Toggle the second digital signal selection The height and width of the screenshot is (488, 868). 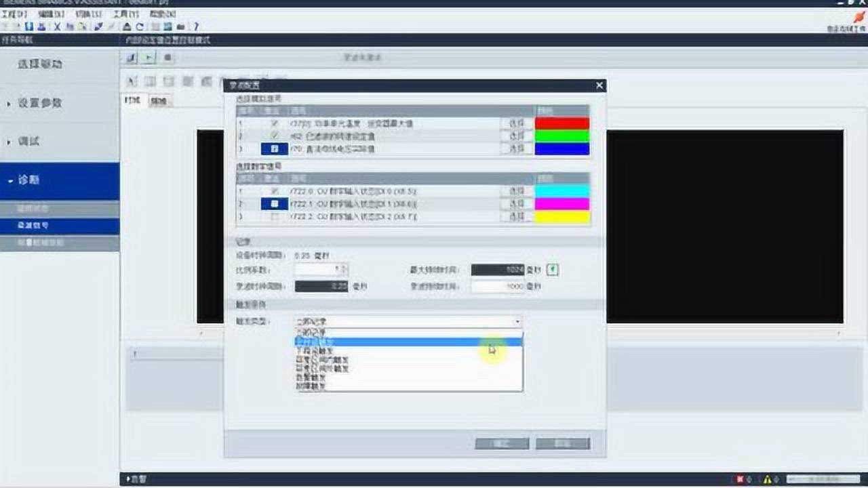pos(275,203)
